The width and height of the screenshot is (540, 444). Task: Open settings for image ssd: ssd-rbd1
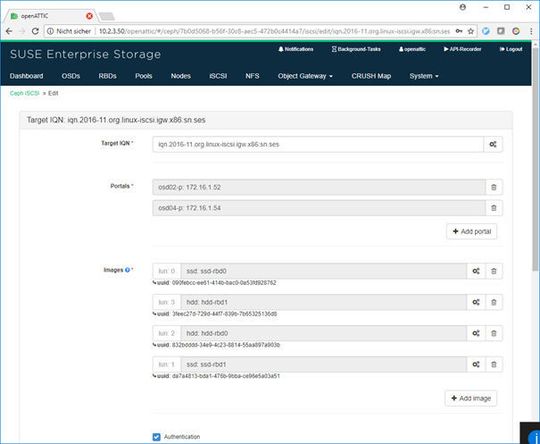(x=476, y=364)
